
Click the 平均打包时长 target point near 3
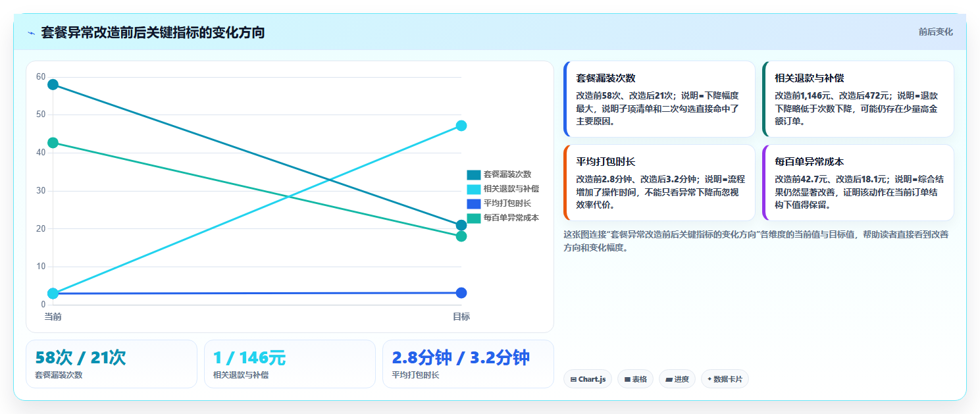461,293
